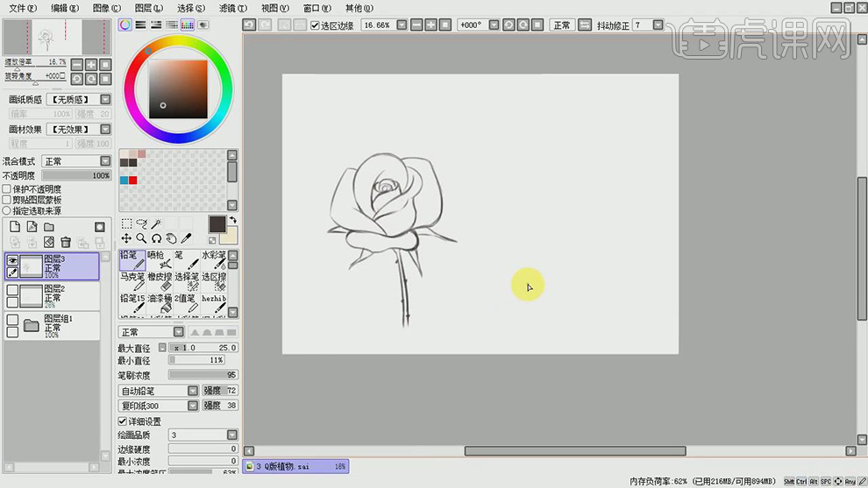Select the zoom magnifier tool
Viewport: 868px width, 488px height.
tap(141, 238)
